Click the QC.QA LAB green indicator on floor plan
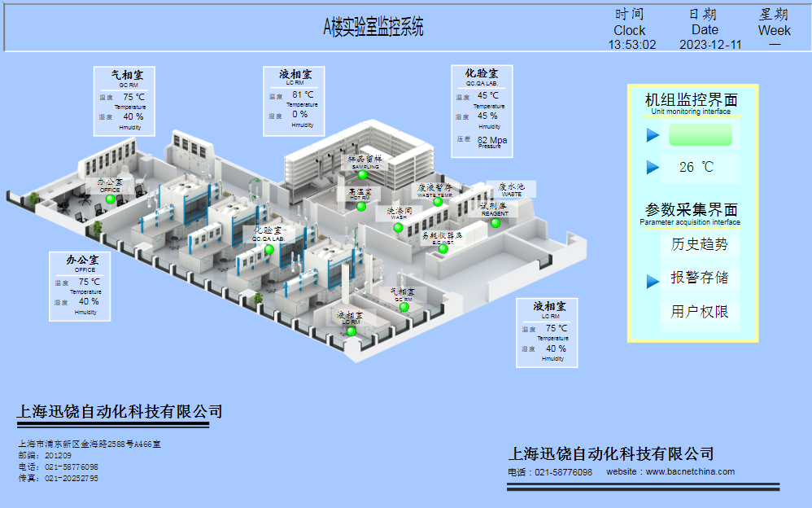 (x=268, y=250)
